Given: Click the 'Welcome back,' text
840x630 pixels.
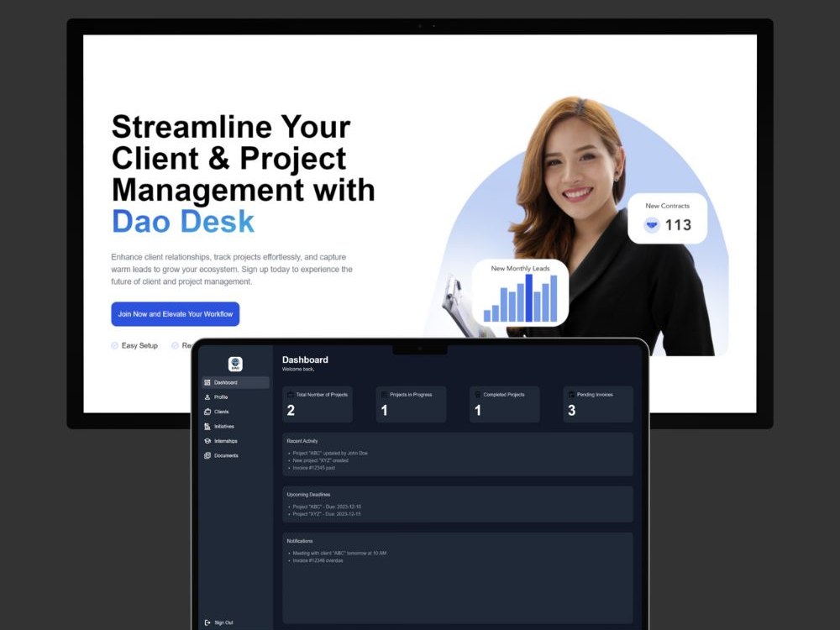Looking at the screenshot, I should tap(298, 369).
